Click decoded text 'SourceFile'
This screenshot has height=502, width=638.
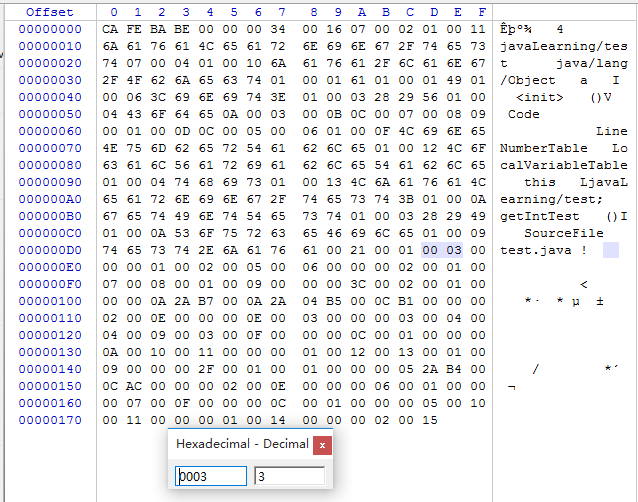(x=564, y=234)
